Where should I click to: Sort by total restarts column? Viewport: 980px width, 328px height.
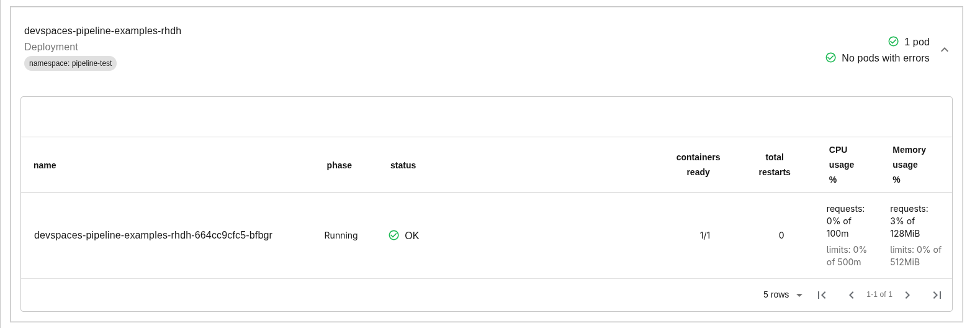click(x=775, y=165)
